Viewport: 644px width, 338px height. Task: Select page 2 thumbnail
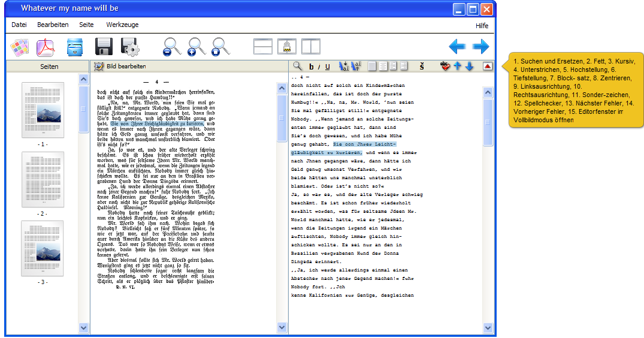point(43,179)
